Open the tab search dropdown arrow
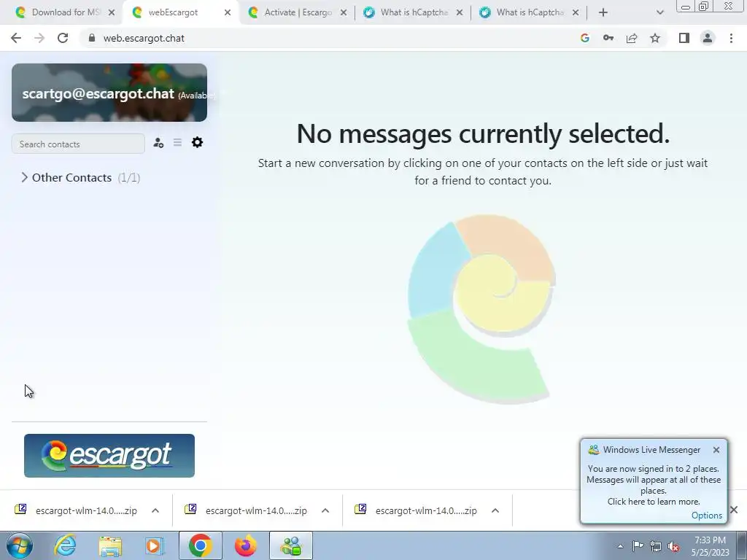The height and width of the screenshot is (560, 747). (659, 12)
